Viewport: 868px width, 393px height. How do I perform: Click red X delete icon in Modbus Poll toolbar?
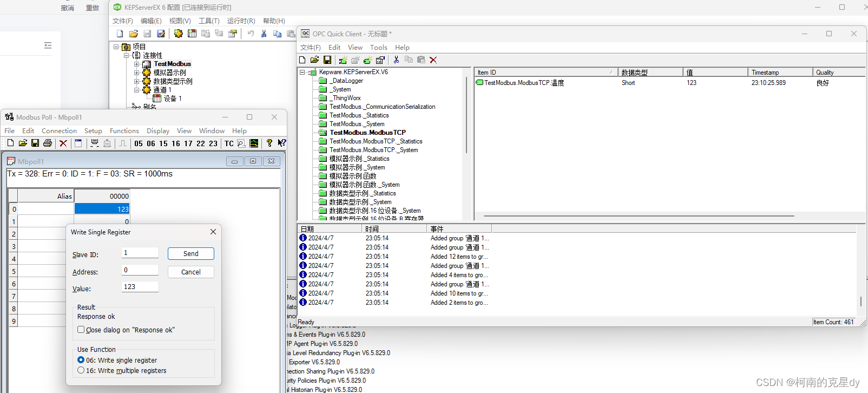[63, 143]
